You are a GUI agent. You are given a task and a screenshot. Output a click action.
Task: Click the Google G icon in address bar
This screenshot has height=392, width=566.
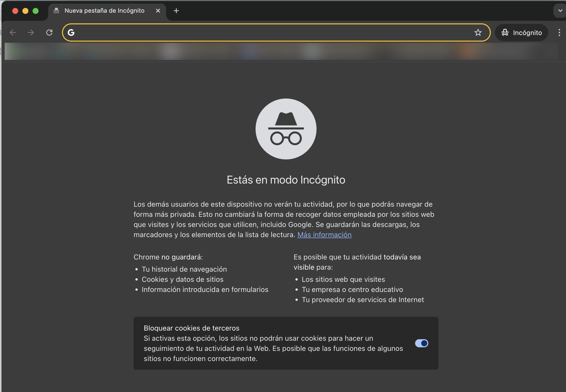point(71,32)
